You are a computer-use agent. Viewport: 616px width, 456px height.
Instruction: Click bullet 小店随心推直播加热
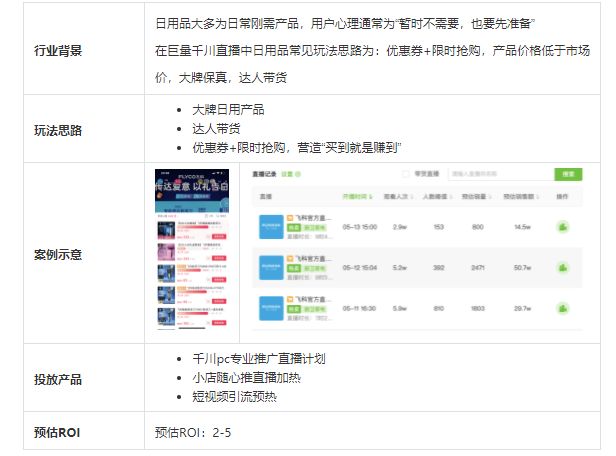point(246,377)
